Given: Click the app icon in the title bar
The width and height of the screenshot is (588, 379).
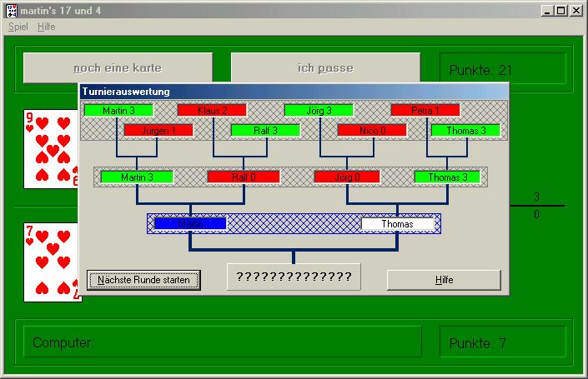Looking at the screenshot, I should click(x=9, y=10).
